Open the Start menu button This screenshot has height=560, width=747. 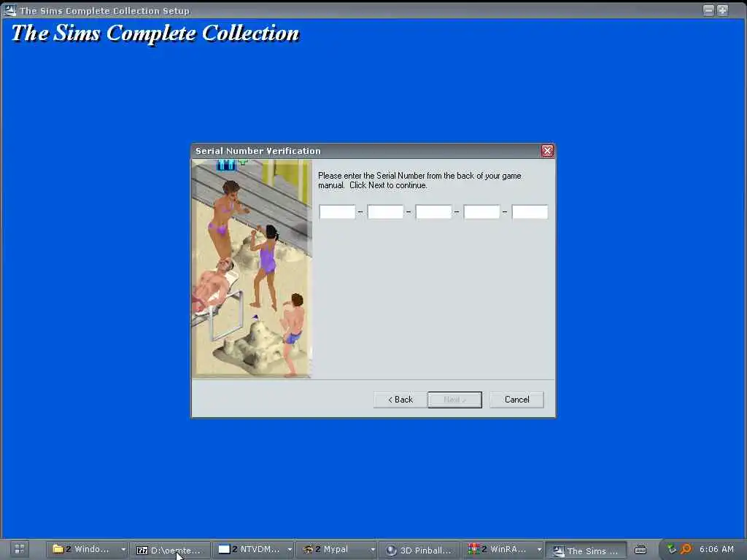pyautogui.click(x=20, y=549)
